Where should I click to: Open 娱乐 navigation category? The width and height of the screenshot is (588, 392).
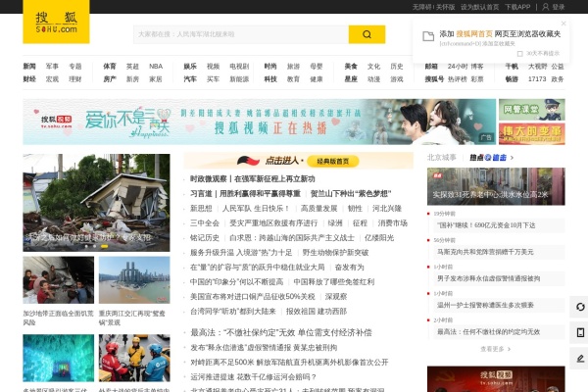tap(190, 66)
